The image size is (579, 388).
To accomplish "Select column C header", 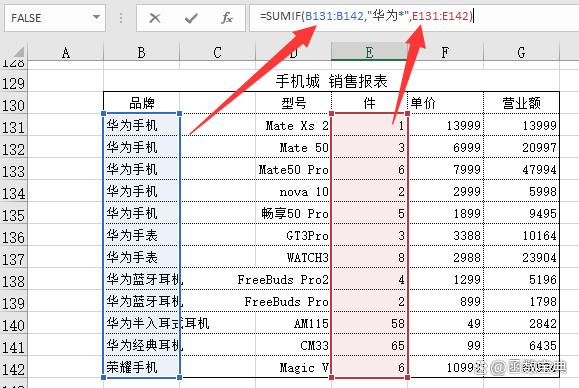I will (x=217, y=52).
